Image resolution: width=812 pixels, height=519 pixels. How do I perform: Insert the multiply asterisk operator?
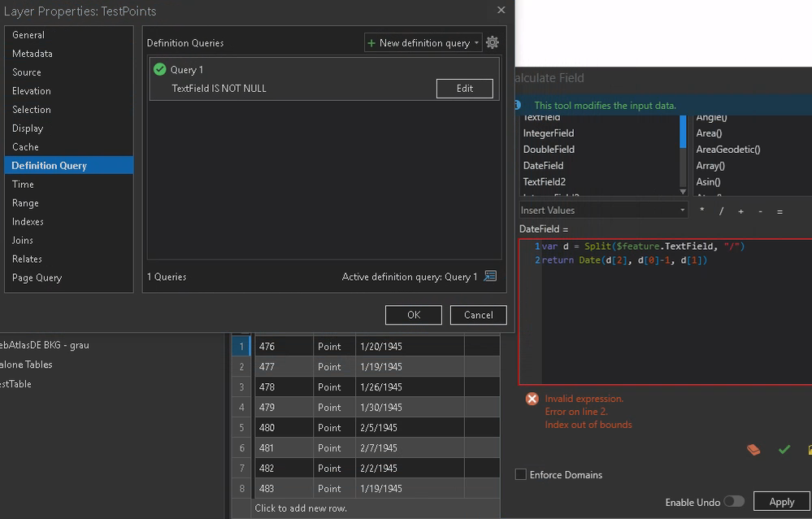pyautogui.click(x=701, y=211)
